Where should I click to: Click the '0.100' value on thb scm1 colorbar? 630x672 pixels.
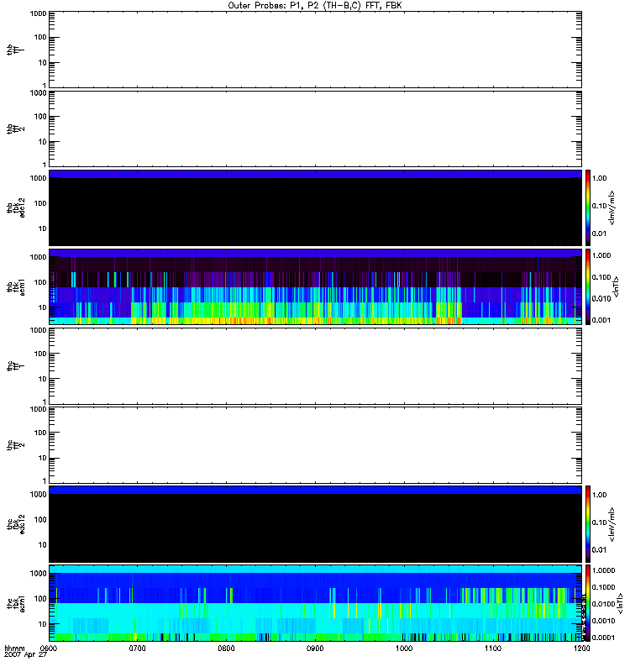click(x=601, y=277)
